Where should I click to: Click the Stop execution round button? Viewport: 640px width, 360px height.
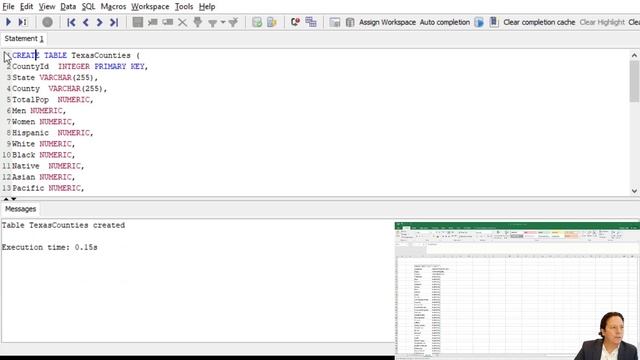click(47, 22)
